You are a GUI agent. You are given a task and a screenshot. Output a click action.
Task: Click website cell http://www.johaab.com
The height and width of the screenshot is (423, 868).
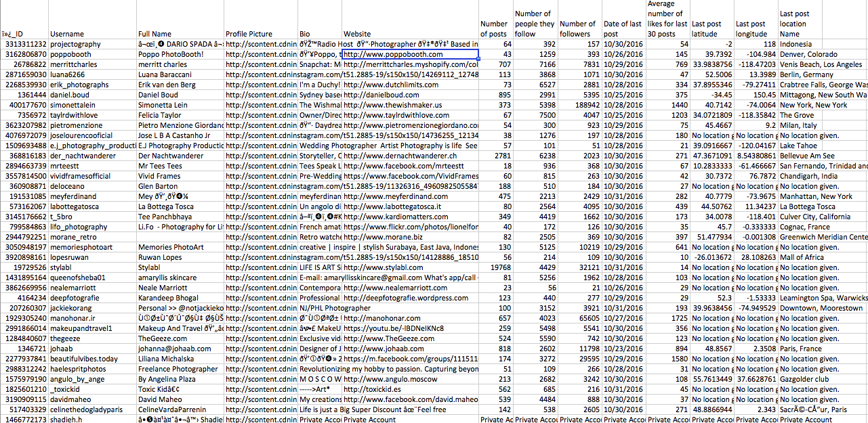tap(410, 349)
